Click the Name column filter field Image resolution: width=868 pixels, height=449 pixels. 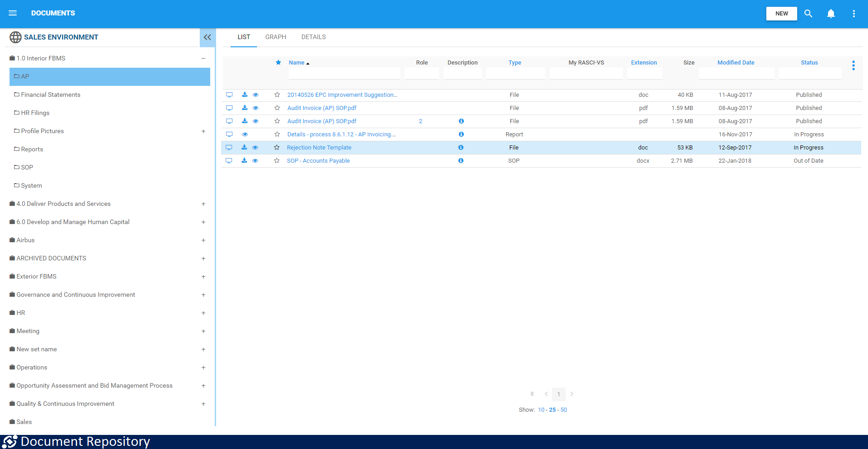344,73
